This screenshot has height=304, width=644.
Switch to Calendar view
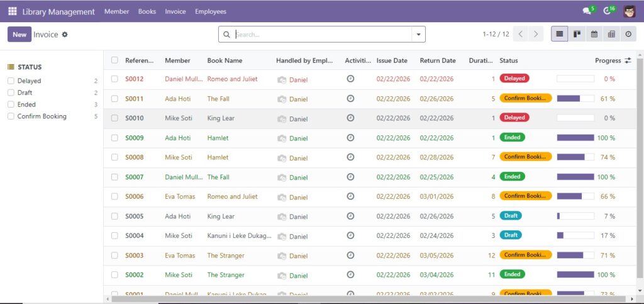(594, 34)
